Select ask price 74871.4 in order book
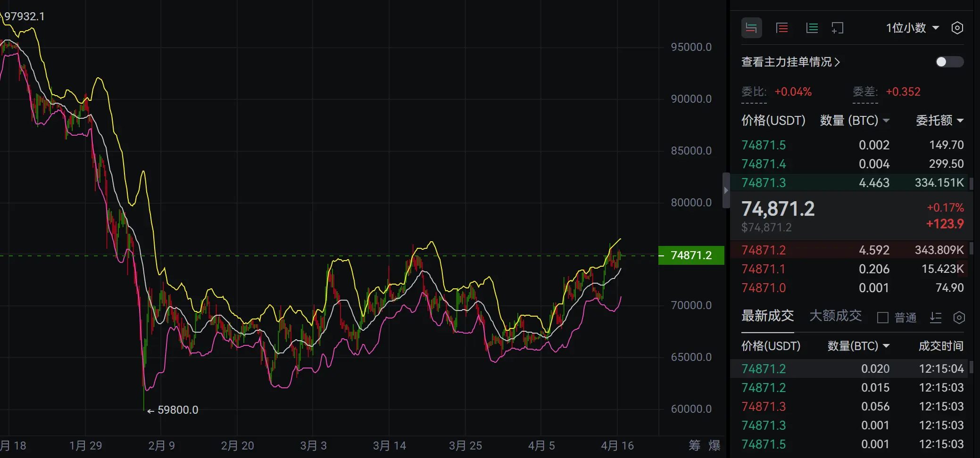 764,164
